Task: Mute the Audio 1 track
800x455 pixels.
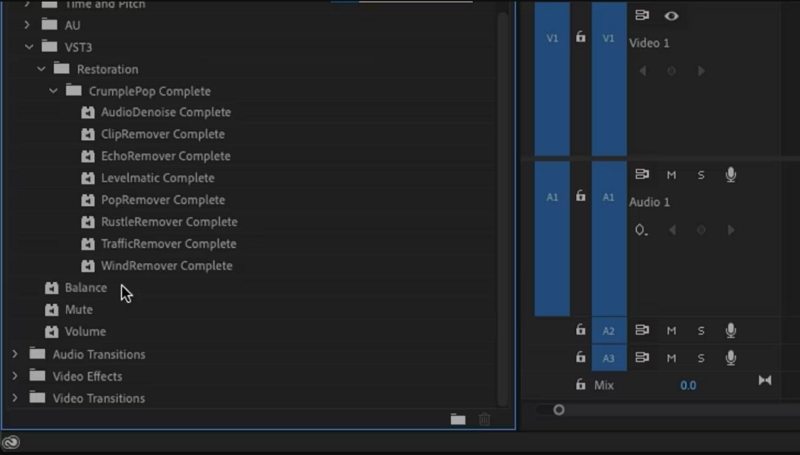Action: pyautogui.click(x=671, y=175)
